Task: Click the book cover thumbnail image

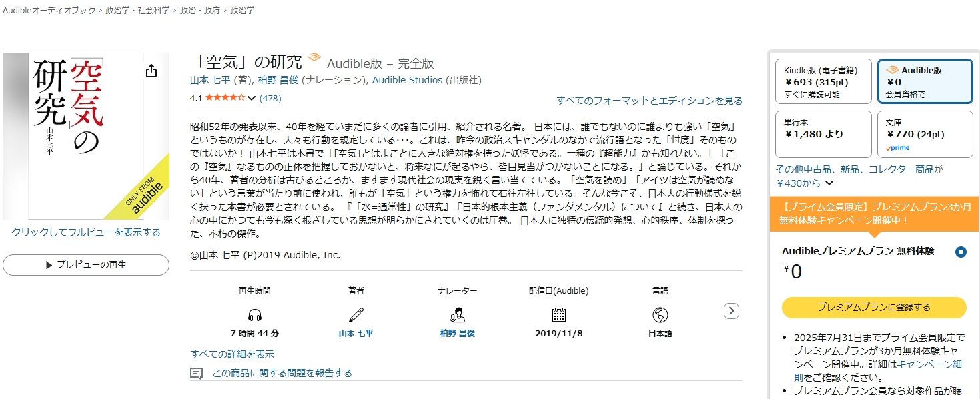Action: pos(86,136)
